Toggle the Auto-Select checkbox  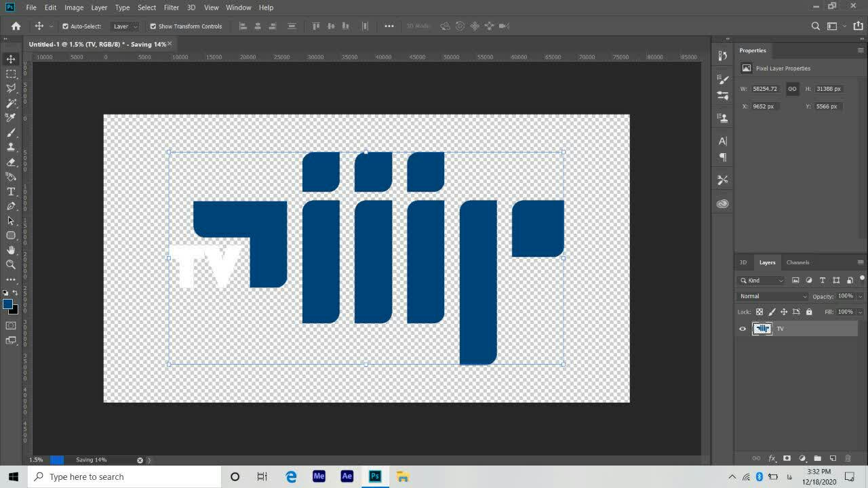click(x=66, y=26)
